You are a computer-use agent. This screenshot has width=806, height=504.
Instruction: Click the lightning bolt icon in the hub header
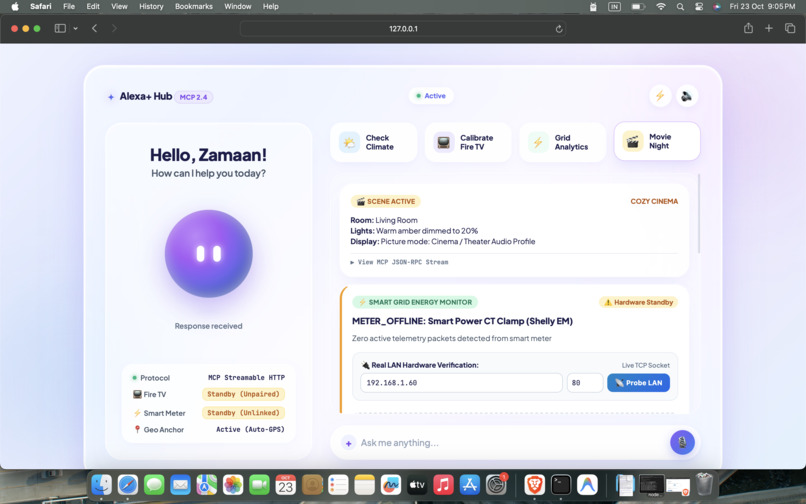tap(660, 96)
